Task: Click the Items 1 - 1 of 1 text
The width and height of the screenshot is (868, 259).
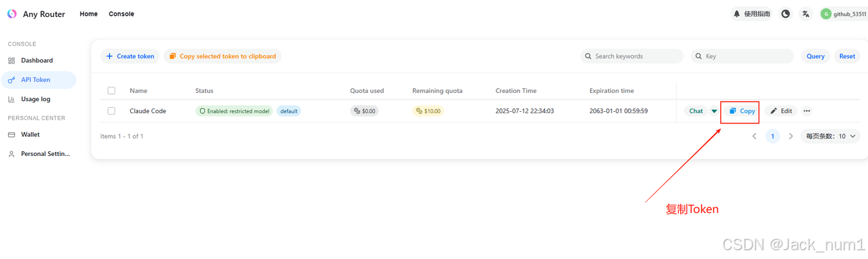Action: pos(122,136)
